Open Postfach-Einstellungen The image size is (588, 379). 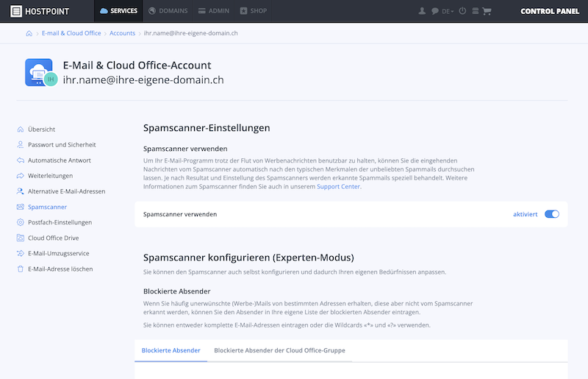(x=60, y=222)
